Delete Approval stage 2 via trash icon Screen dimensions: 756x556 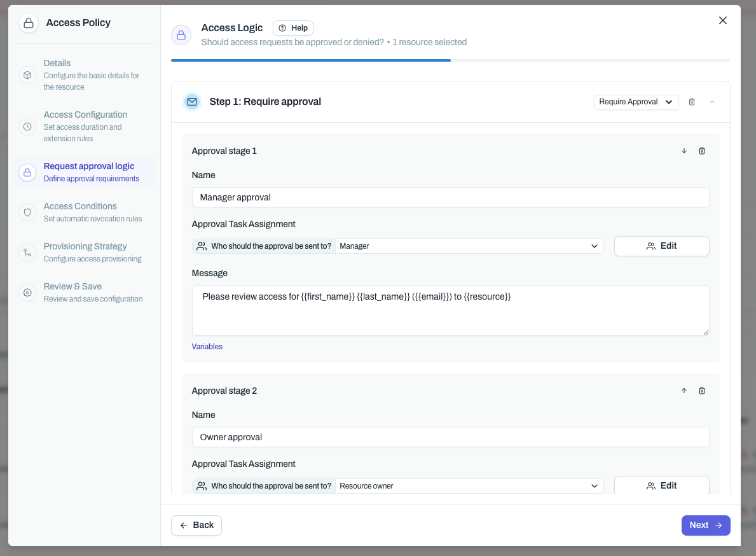pos(702,391)
